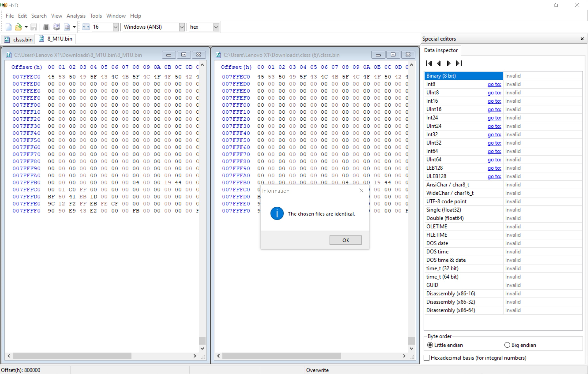The height and width of the screenshot is (374, 588).
Task: Click offset 007FFFF0 in 8_M1U.bin window
Action: 27,210
